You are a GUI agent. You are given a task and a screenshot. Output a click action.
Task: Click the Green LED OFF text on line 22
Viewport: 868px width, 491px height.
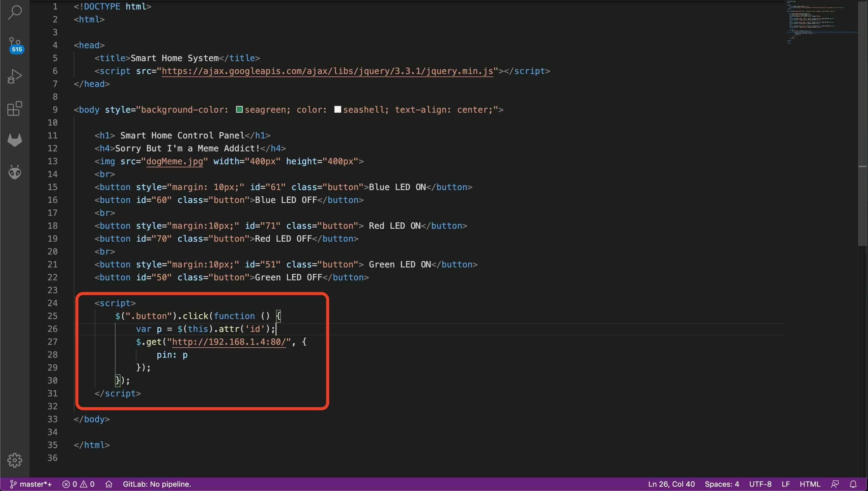(289, 278)
